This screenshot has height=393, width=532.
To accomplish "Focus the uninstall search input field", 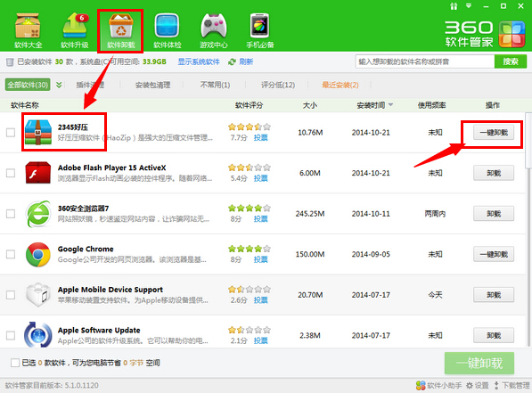I will 425,61.
